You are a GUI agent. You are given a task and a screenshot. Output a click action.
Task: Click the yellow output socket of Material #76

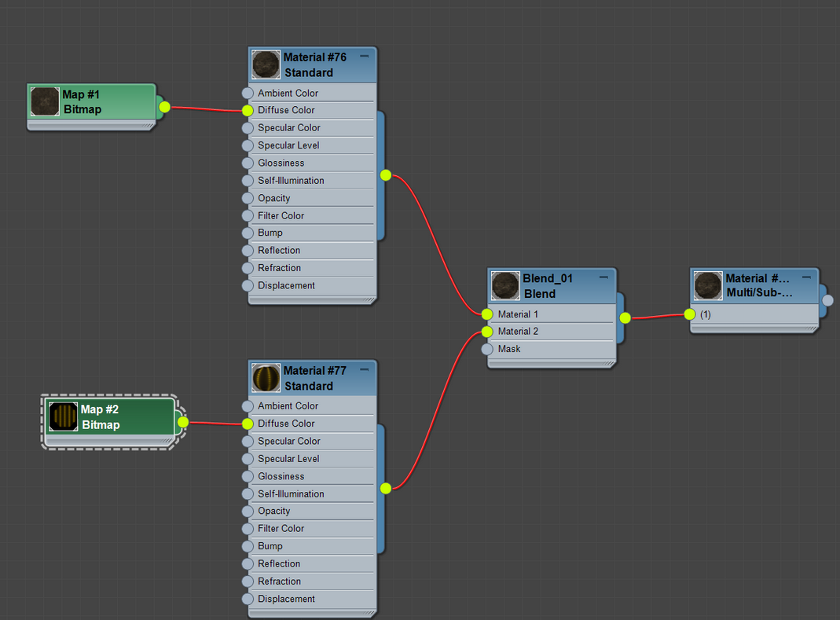[x=386, y=175]
